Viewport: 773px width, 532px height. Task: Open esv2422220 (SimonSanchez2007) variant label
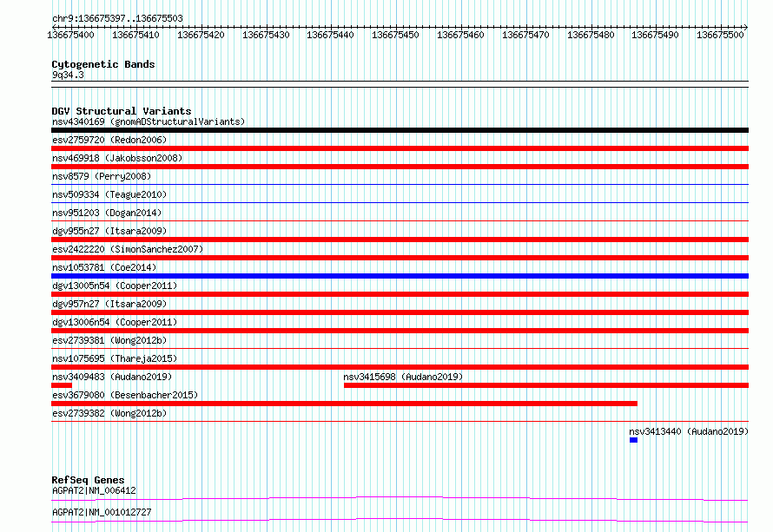tap(128, 249)
